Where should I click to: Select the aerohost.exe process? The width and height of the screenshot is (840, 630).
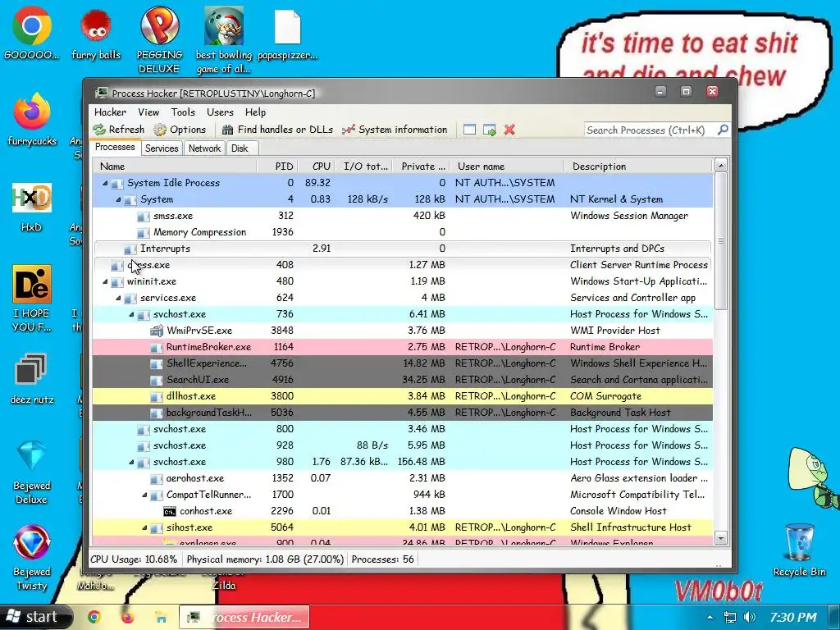(403, 478)
